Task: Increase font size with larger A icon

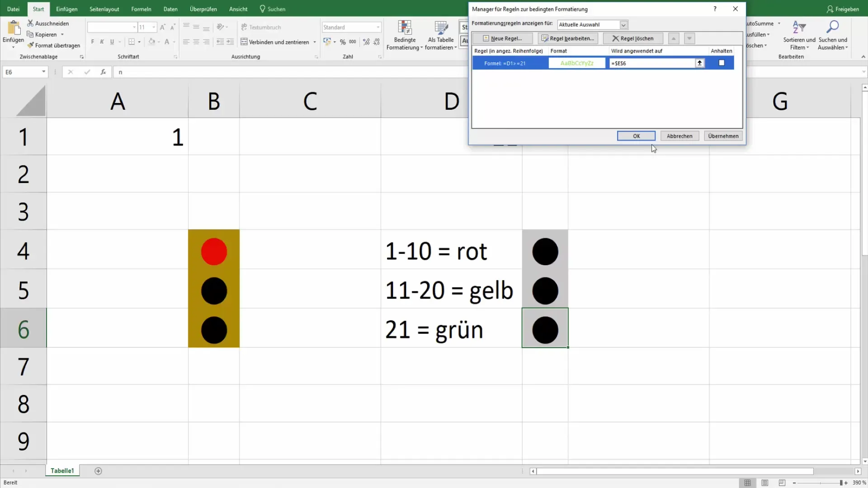Action: tap(163, 27)
